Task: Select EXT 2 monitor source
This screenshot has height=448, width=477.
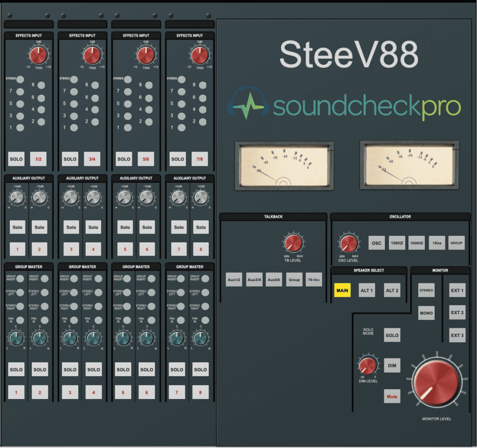Action: [x=457, y=312]
